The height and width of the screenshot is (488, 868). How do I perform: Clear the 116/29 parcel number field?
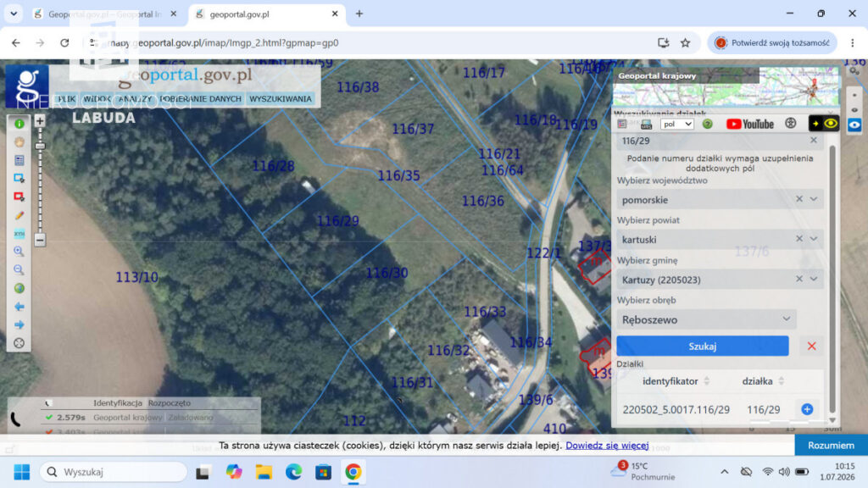click(814, 141)
